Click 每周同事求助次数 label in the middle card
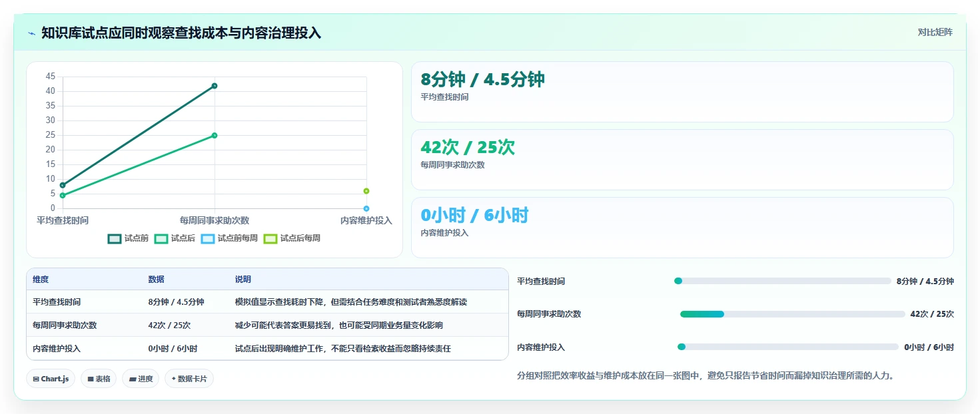 452,165
